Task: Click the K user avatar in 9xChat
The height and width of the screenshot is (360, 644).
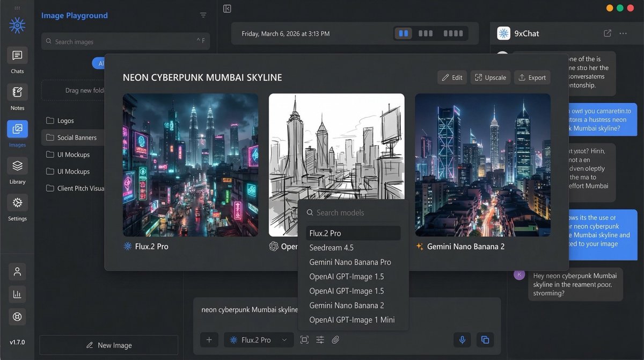Action: click(519, 275)
